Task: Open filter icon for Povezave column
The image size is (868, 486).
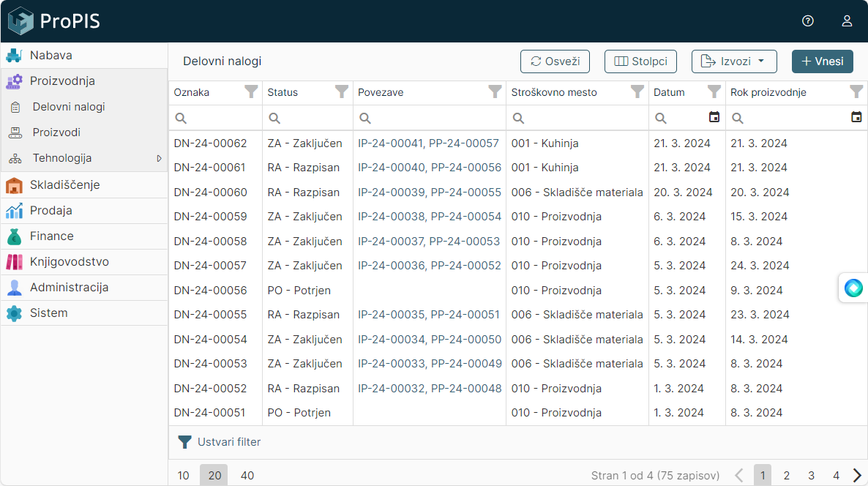Action: 495,92
